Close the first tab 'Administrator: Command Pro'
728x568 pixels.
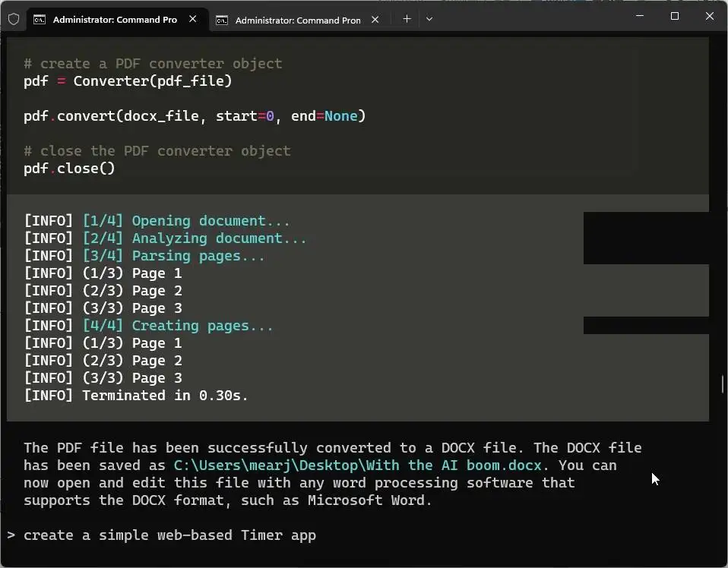[x=193, y=19]
